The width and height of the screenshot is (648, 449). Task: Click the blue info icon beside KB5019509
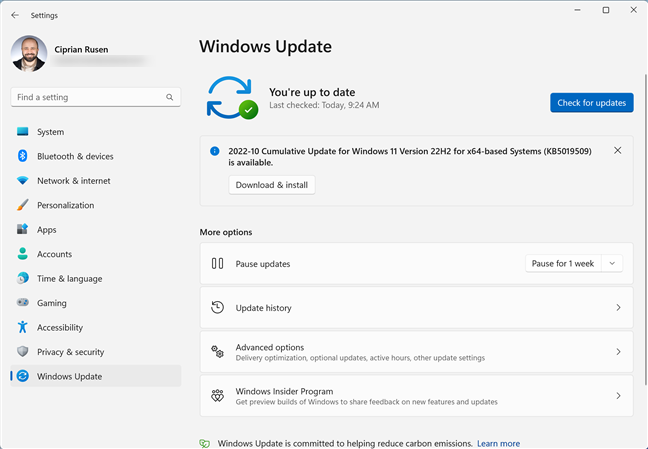(214, 151)
